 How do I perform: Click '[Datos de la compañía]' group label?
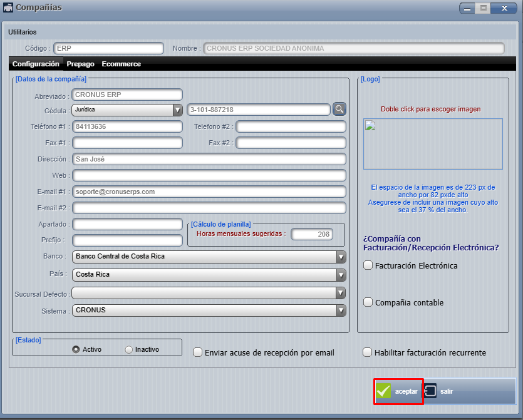(x=51, y=79)
